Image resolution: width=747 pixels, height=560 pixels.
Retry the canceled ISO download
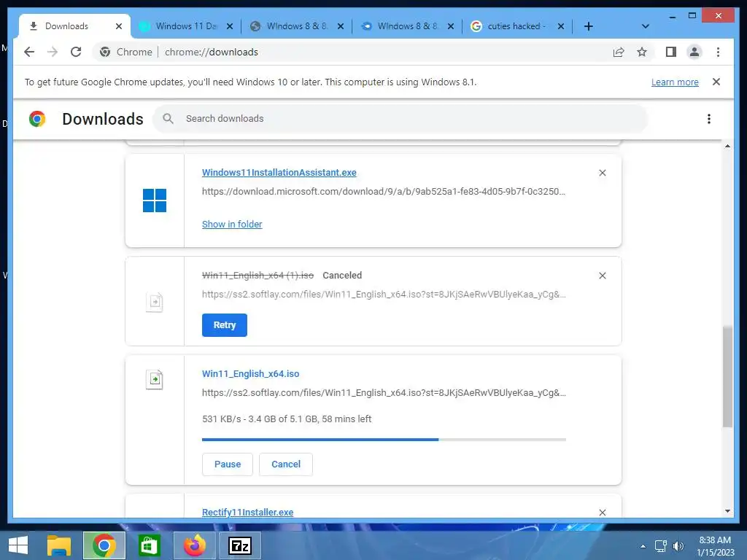click(x=225, y=325)
